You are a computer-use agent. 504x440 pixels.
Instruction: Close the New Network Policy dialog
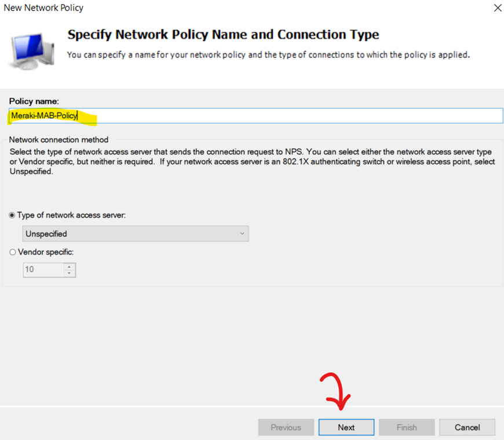498,8
